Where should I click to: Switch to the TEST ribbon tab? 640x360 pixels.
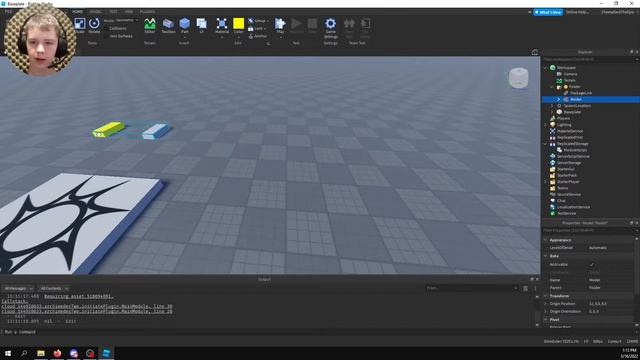[x=113, y=12]
